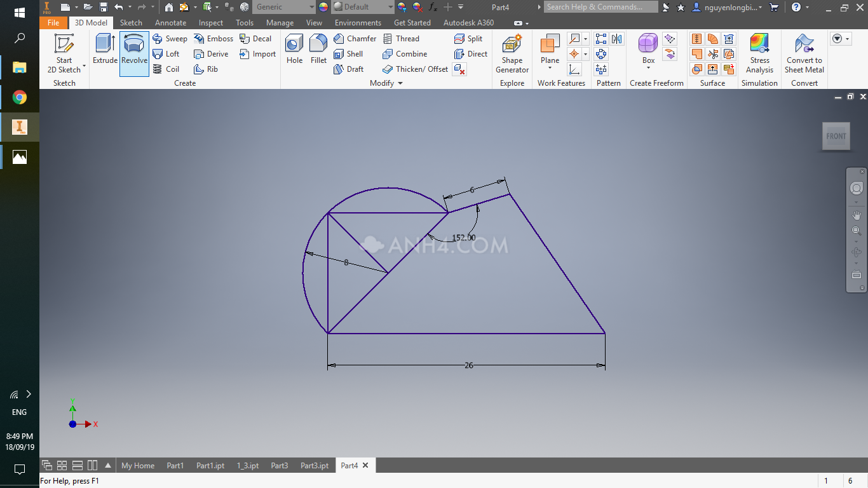The width and height of the screenshot is (868, 488).
Task: Select the Mirror pattern tool
Action: [616, 39]
